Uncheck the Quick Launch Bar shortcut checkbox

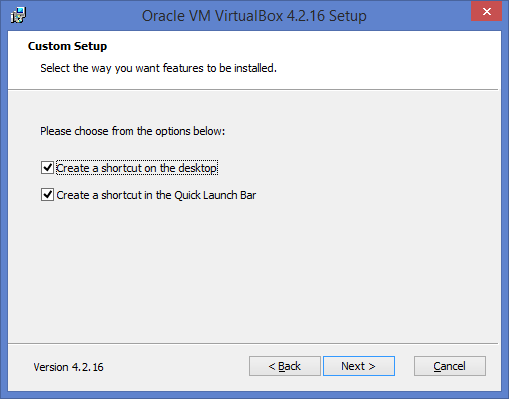(47, 195)
